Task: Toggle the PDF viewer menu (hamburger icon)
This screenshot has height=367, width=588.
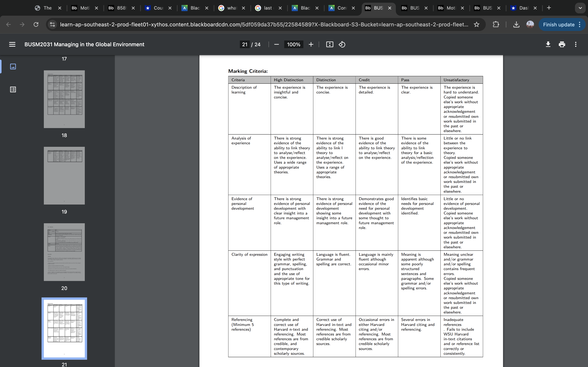Action: [12, 44]
